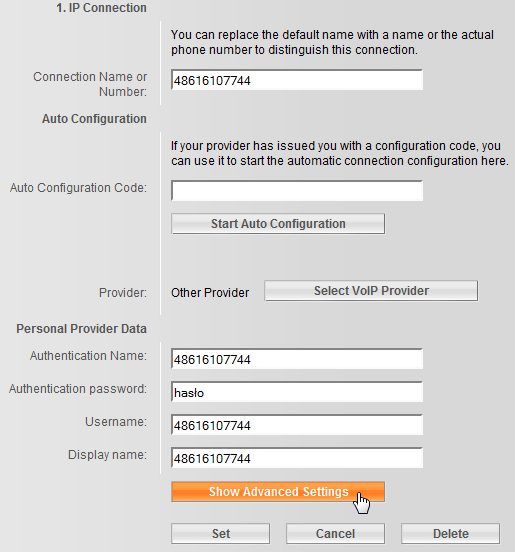Screen dimensions: 517x554
Task: Click the Display name label
Action: tap(107, 455)
